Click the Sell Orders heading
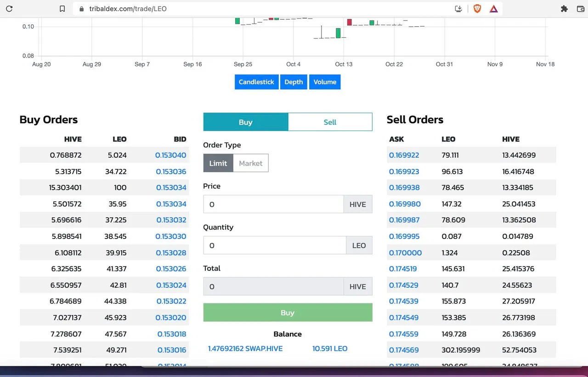Image resolution: width=588 pixels, height=377 pixels. tap(415, 120)
